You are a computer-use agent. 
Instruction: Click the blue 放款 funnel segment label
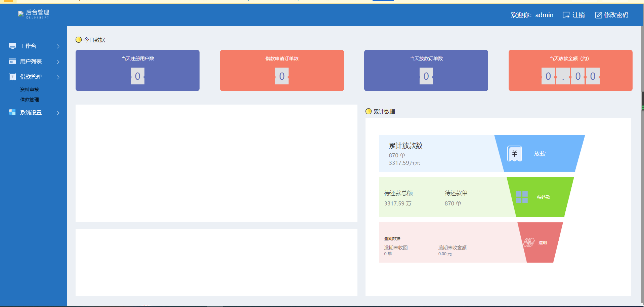(540, 154)
